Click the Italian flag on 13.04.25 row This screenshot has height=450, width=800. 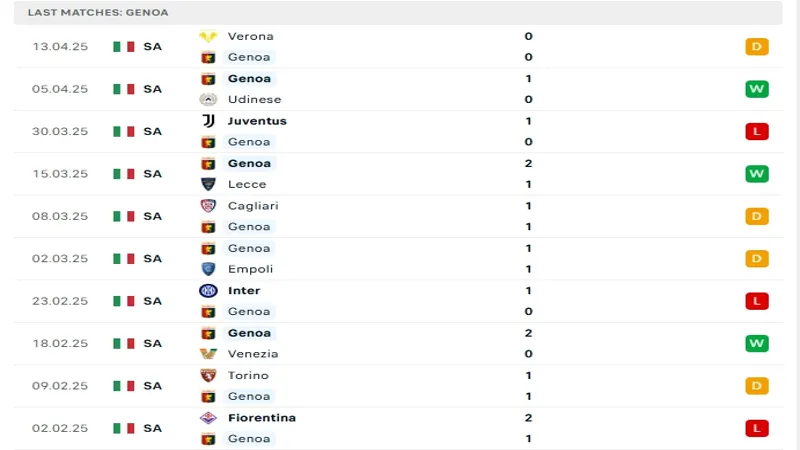coord(123,47)
